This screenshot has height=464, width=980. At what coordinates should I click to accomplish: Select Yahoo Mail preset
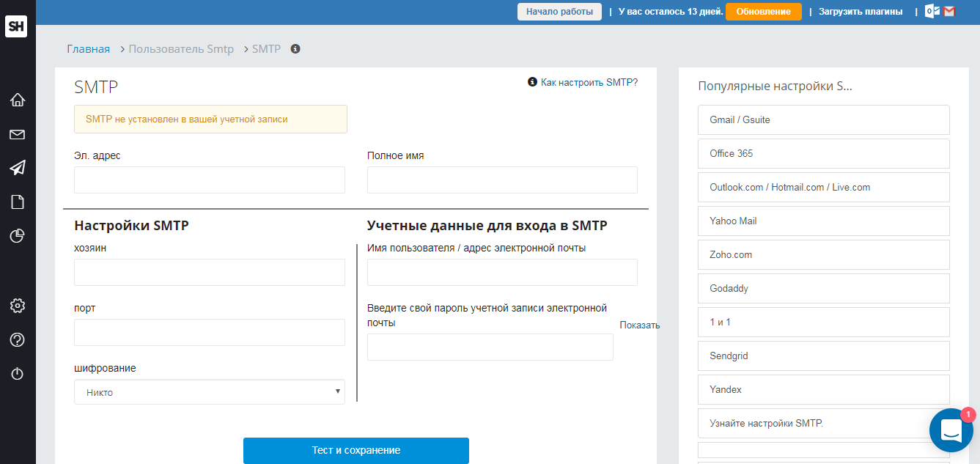point(823,221)
